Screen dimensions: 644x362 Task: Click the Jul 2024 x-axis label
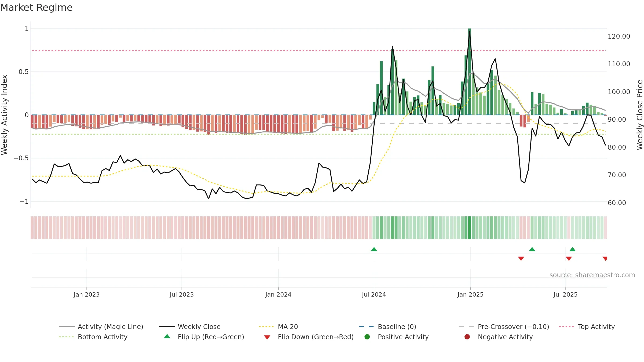(x=374, y=295)
